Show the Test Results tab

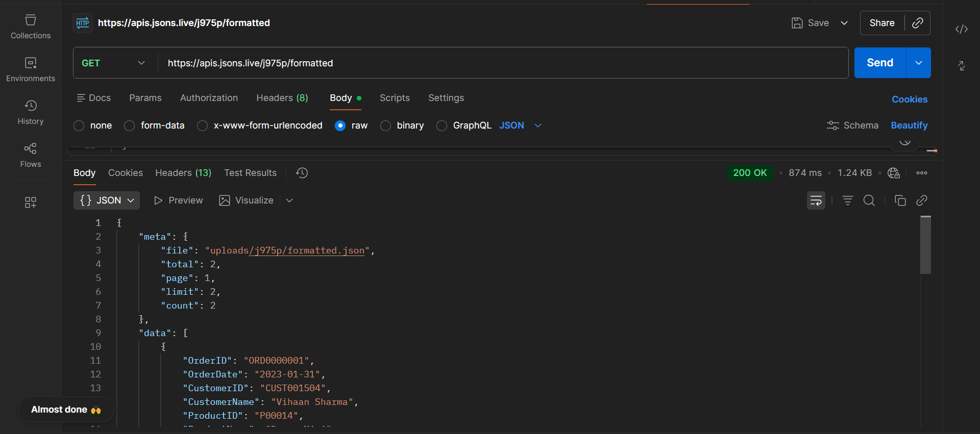click(250, 173)
